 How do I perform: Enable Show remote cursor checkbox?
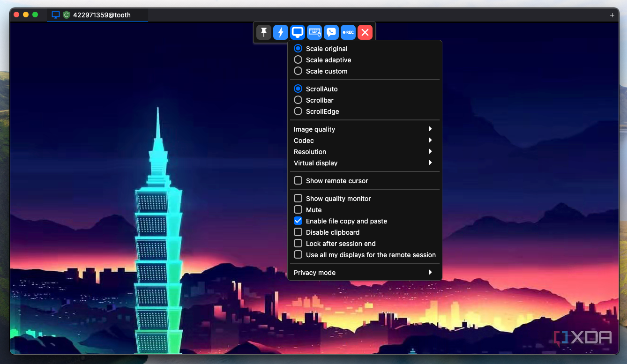tap(298, 180)
